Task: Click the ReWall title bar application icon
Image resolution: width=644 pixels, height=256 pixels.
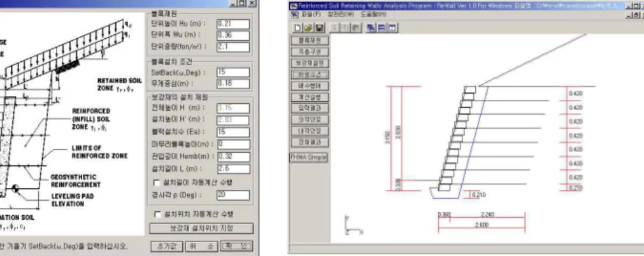Action: click(294, 6)
